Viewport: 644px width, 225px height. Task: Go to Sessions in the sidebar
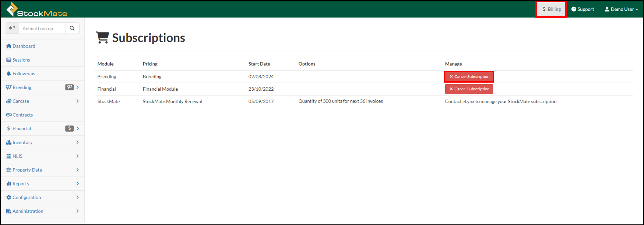click(21, 60)
